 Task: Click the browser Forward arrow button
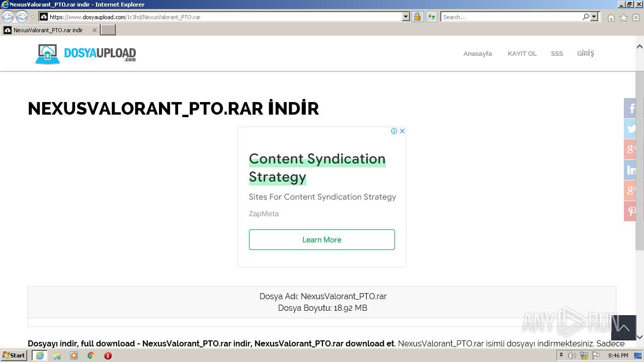click(22, 17)
